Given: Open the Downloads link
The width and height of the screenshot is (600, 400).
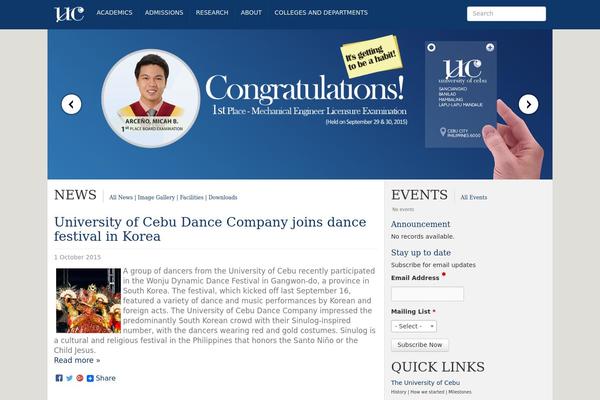Looking at the screenshot, I should pyautogui.click(x=223, y=198).
